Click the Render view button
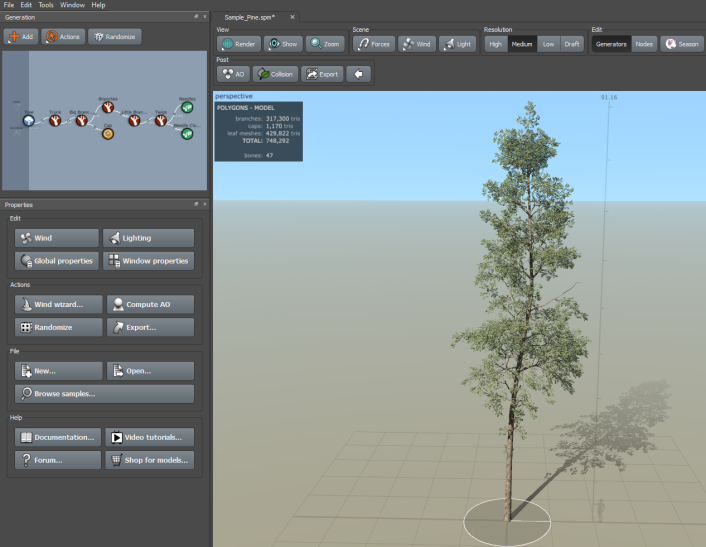 [239, 44]
